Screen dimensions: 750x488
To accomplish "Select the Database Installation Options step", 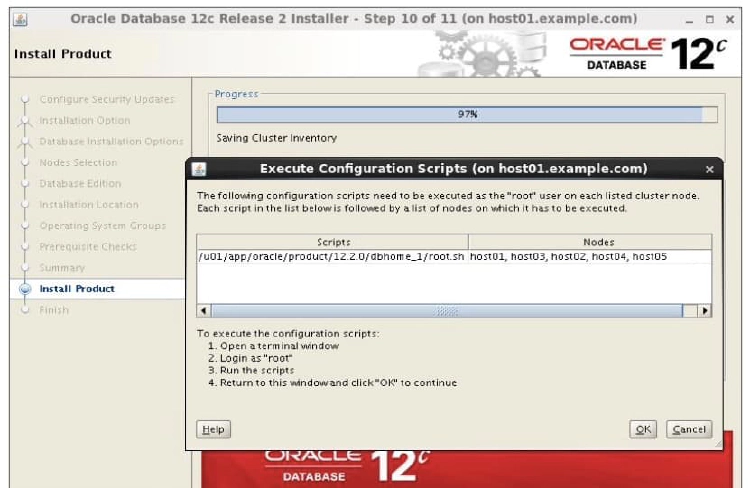I will point(111,141).
